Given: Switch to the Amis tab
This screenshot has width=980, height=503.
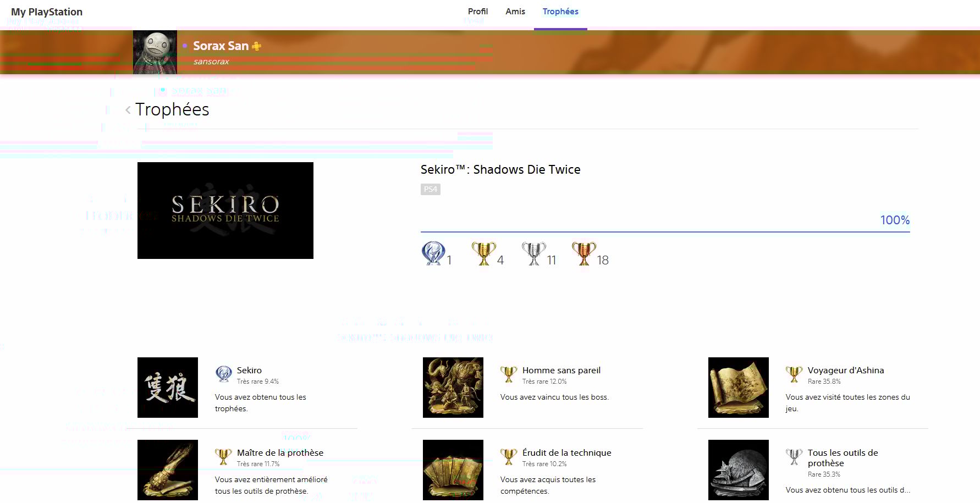Looking at the screenshot, I should click(515, 12).
